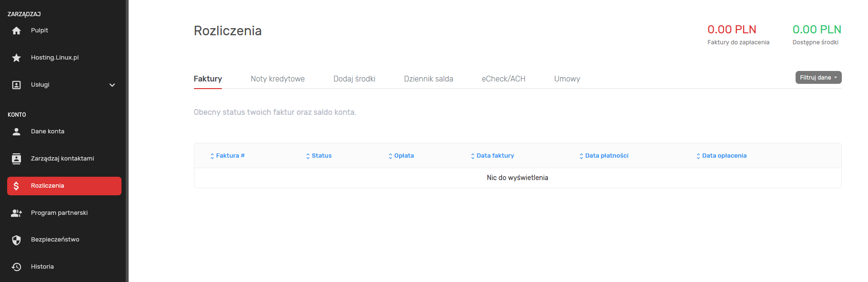The height and width of the screenshot is (282, 868).
Task: Click the Historia clock icon
Action: [17, 267]
